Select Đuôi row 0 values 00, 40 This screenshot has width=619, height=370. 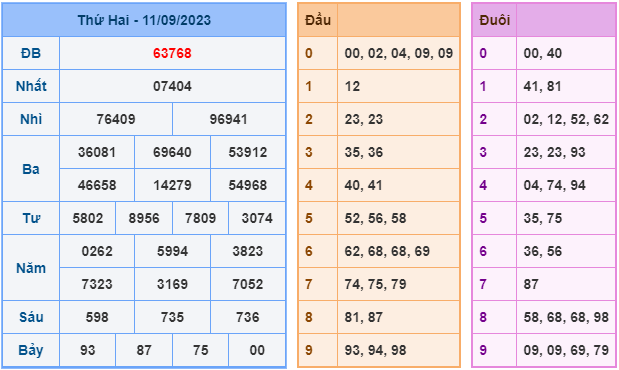pos(542,53)
